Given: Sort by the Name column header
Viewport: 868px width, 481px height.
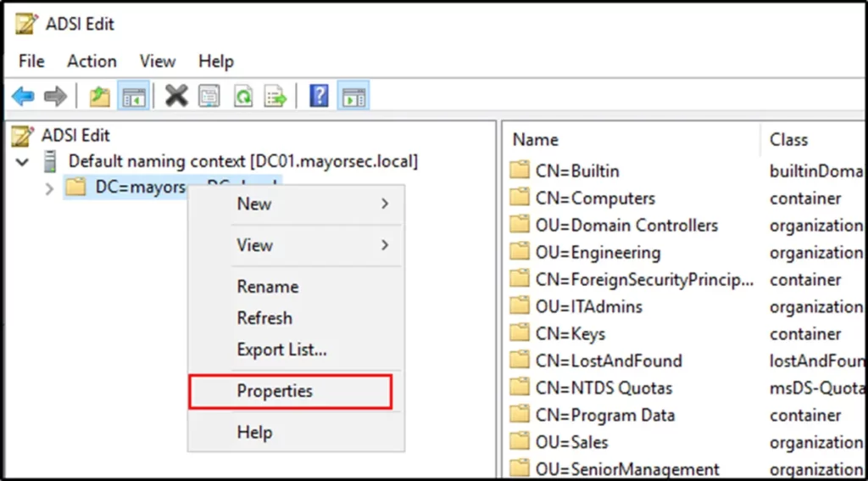Looking at the screenshot, I should (536, 140).
